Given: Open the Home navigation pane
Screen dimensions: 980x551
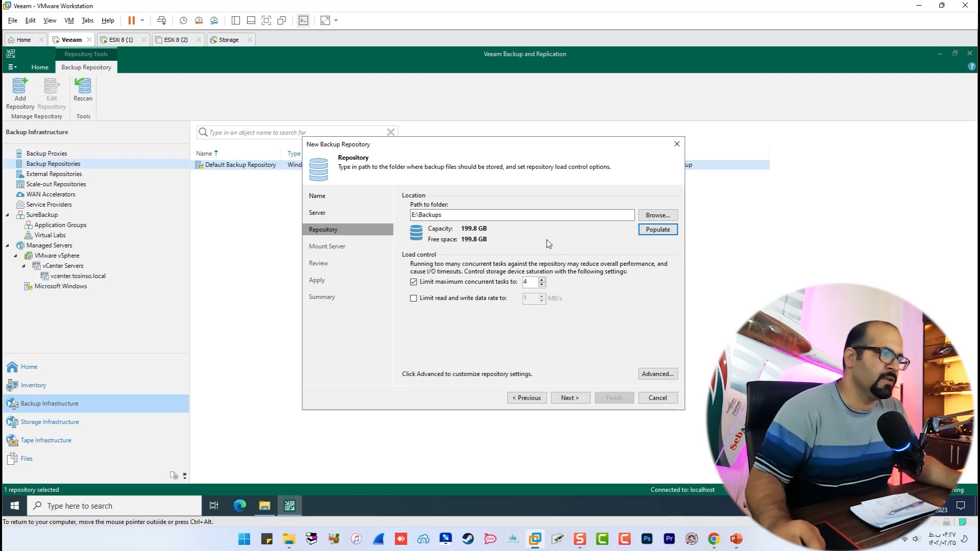Looking at the screenshot, I should pos(95,367).
